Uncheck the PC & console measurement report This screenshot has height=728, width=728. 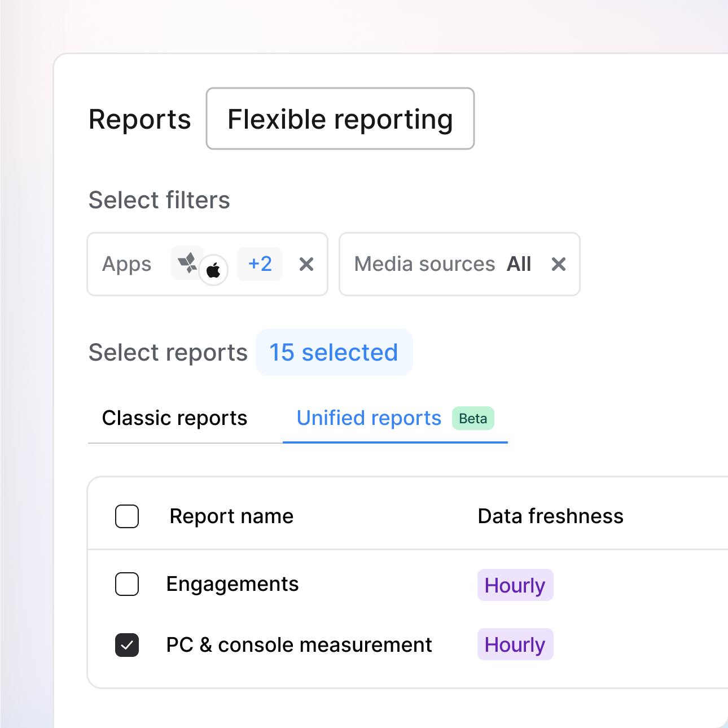coord(127,645)
